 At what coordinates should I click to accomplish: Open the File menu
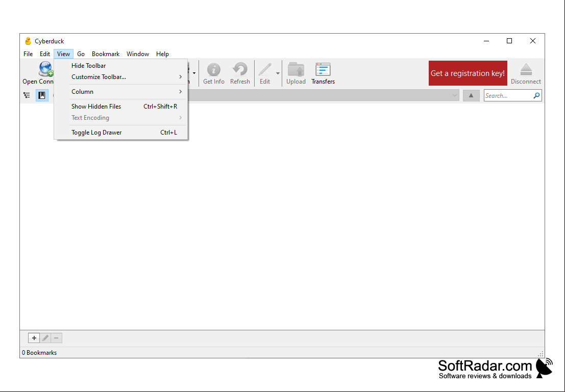28,54
